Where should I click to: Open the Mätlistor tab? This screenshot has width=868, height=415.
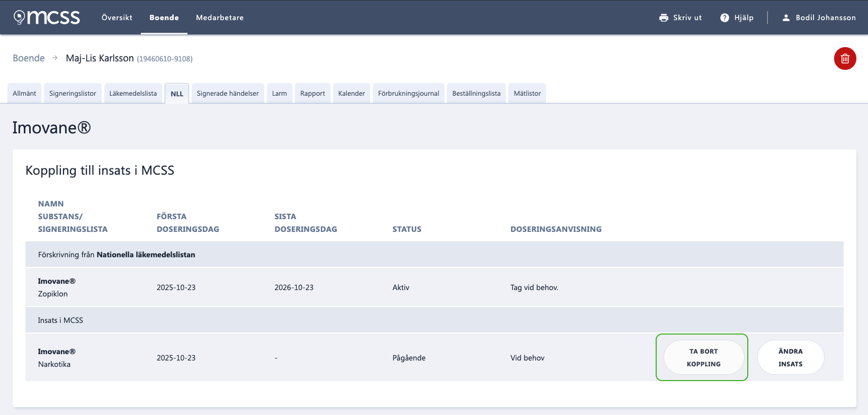pyautogui.click(x=527, y=93)
